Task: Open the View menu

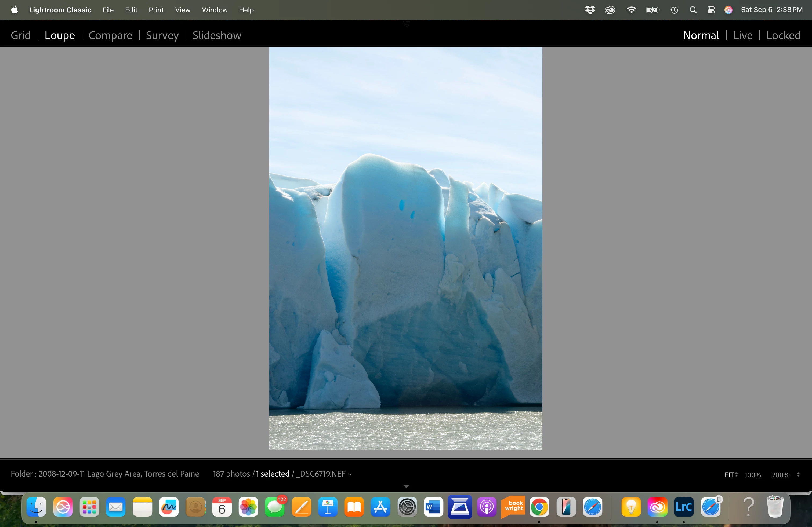Action: (183, 10)
